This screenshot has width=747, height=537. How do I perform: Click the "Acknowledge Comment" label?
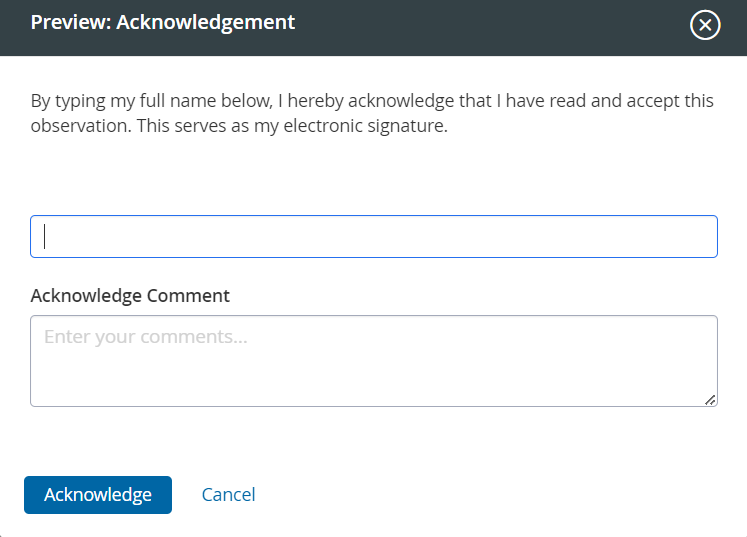[130, 296]
